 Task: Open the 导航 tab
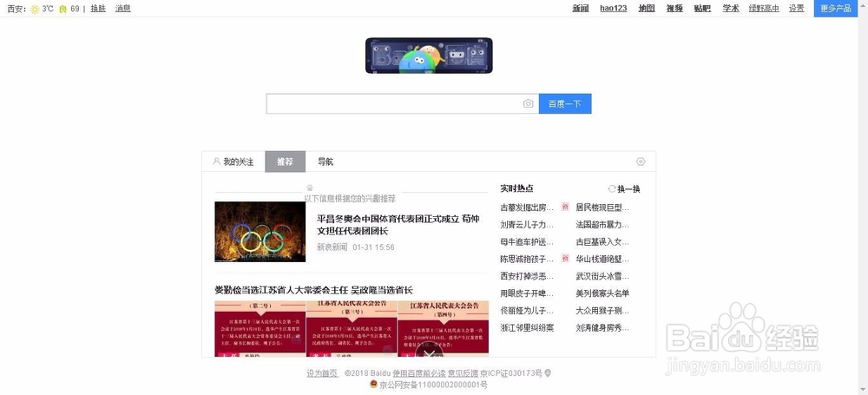pos(325,161)
